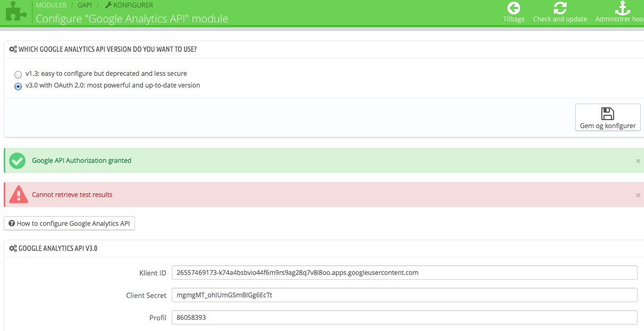
Task: Select the v3.0 with OAuth 2.0 radio option
Action: (18, 86)
